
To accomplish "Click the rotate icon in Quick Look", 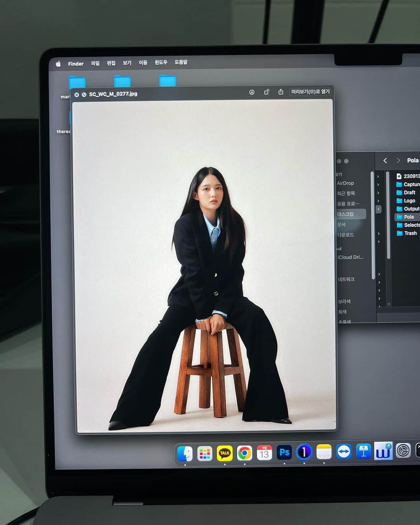I will [x=266, y=92].
